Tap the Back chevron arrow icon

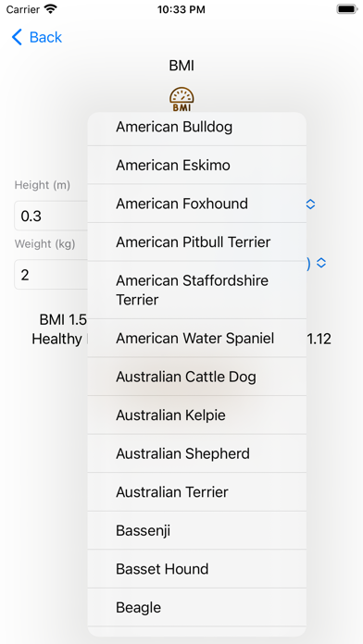pos(17,37)
